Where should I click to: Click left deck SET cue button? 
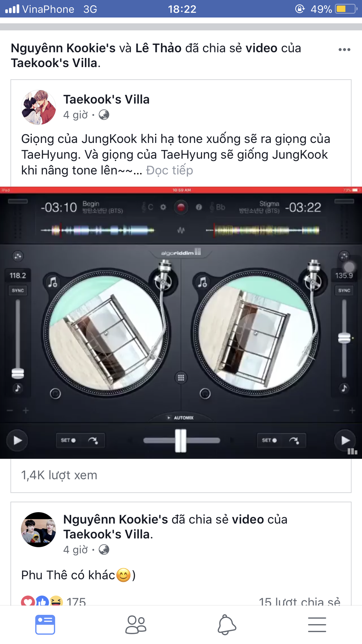(68, 440)
